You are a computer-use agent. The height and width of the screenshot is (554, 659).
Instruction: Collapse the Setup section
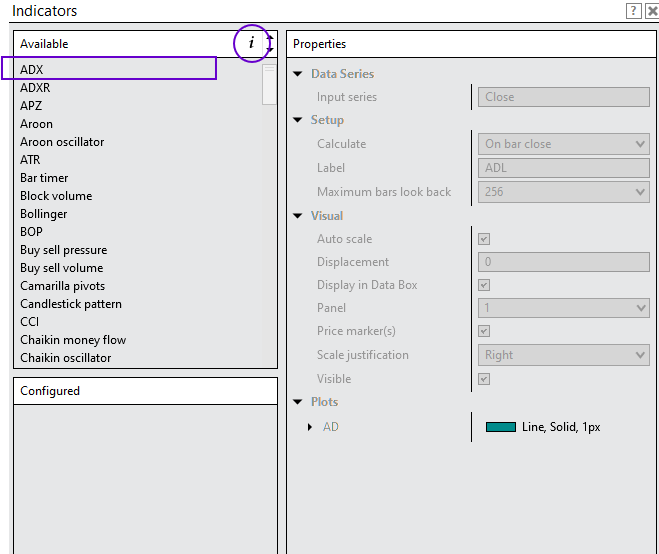click(298, 120)
